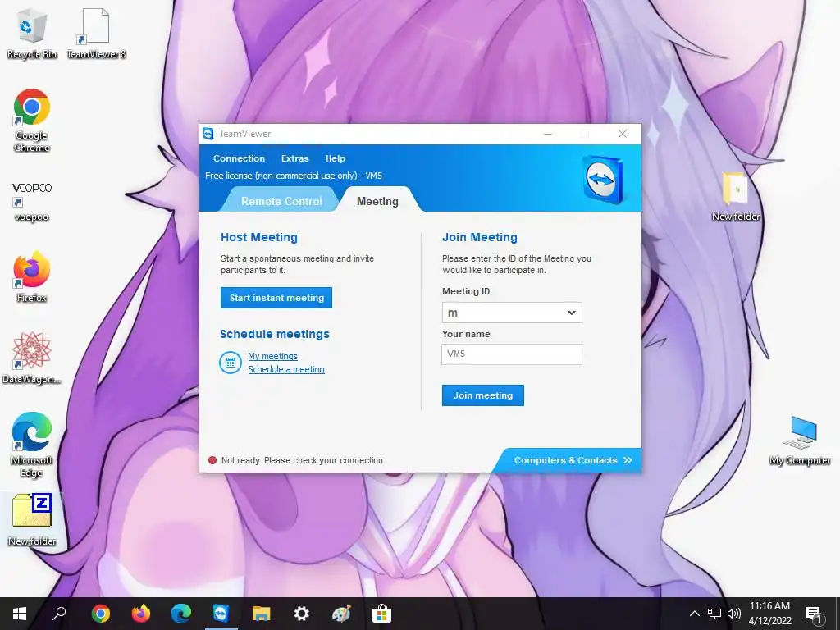The image size is (840, 630).
Task: Launch Firefox from the taskbar
Action: pos(141,614)
